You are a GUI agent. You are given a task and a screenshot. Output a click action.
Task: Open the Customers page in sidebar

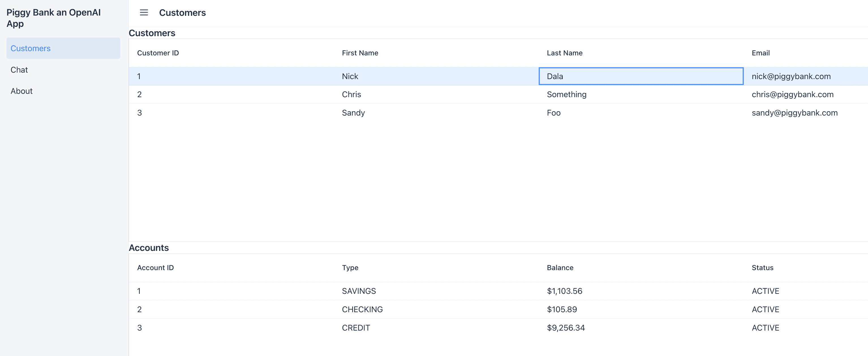coord(63,48)
